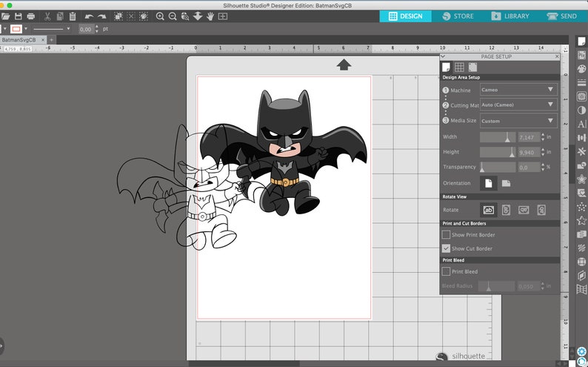Image resolution: width=588 pixels, height=367 pixels.
Task: Click the Width value stepper arrows
Action: [x=543, y=137]
